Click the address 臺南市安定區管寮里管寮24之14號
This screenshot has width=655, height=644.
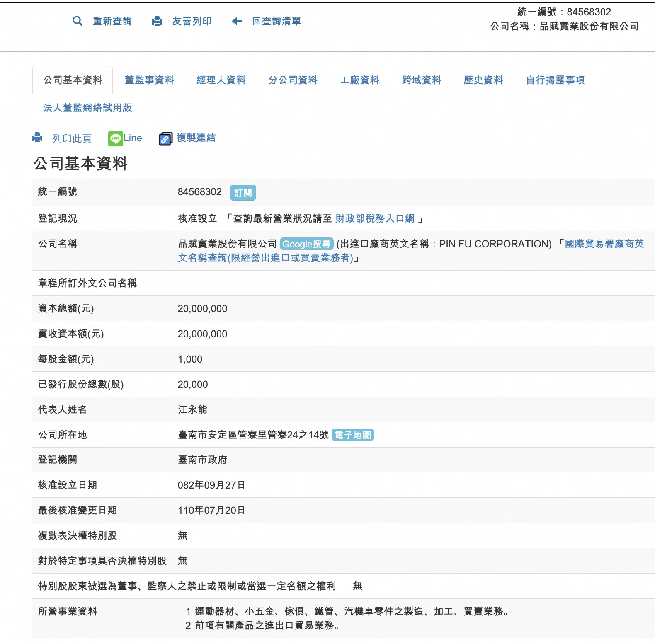[x=253, y=435]
